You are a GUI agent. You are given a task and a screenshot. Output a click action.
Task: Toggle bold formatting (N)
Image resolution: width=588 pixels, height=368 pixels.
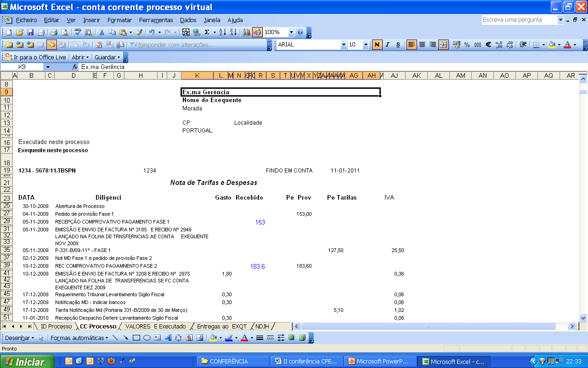tap(377, 45)
